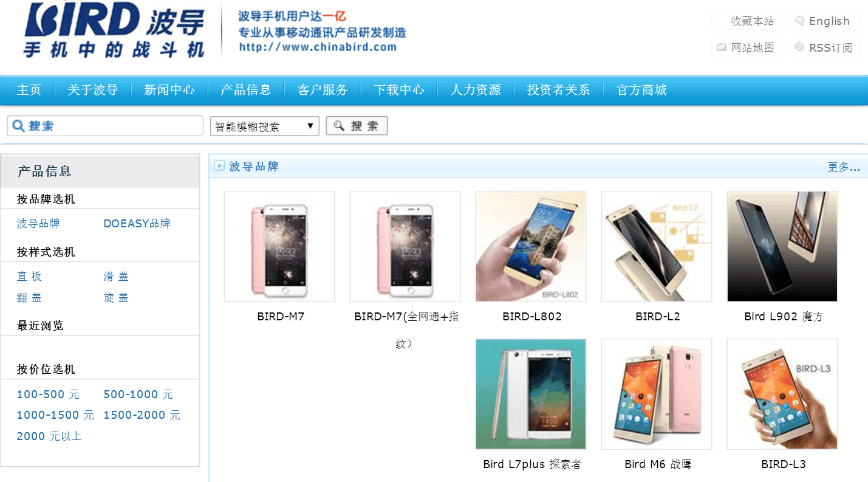Open the 产品信息 menu item
The height and width of the screenshot is (482, 868).
[x=246, y=90]
